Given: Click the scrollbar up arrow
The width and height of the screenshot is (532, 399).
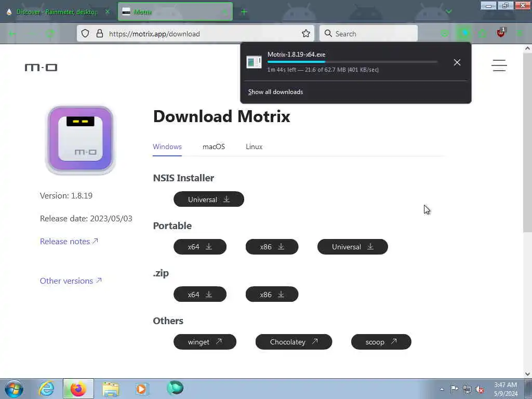Looking at the screenshot, I should [x=527, y=48].
